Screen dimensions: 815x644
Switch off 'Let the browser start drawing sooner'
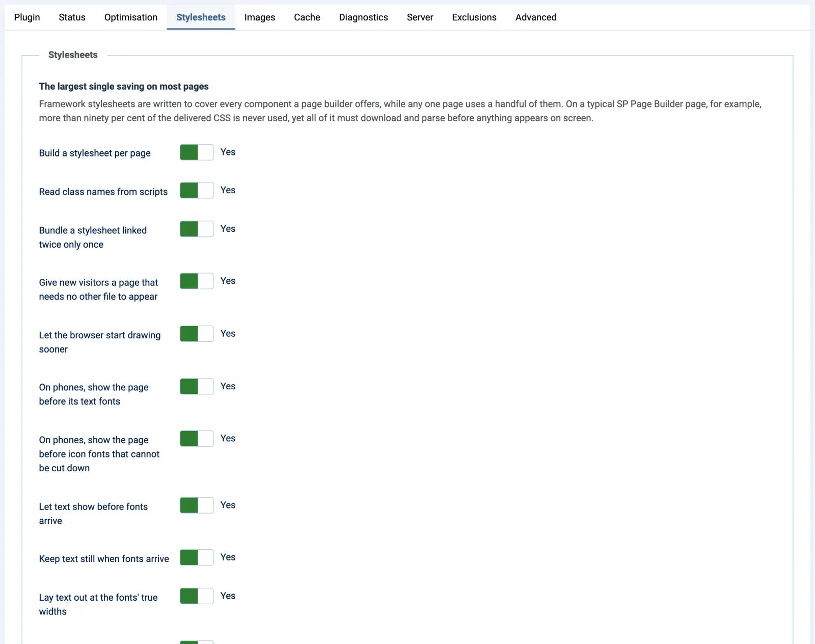(x=197, y=334)
